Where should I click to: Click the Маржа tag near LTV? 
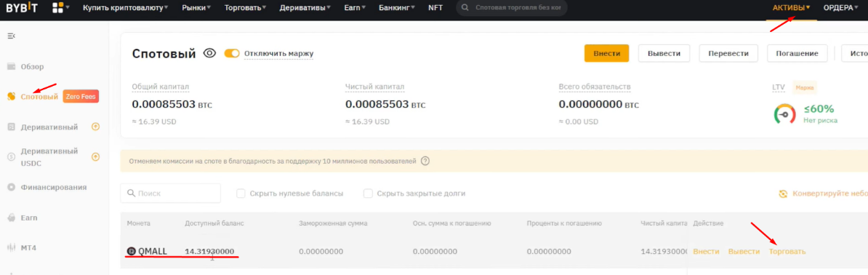(805, 87)
